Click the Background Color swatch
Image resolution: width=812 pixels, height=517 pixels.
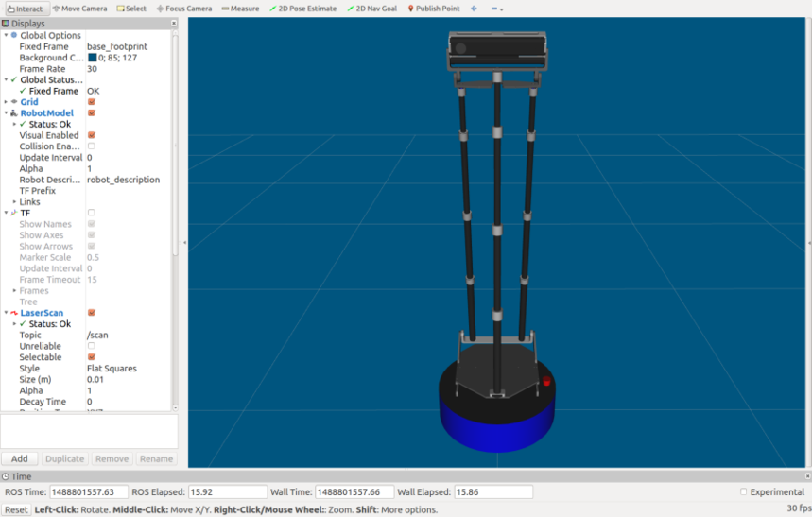[93, 58]
